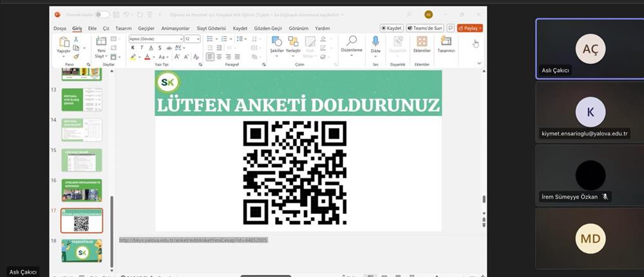The width and height of the screenshot is (644, 277).
Task: Center text in Paragraf group
Action: click(219, 57)
